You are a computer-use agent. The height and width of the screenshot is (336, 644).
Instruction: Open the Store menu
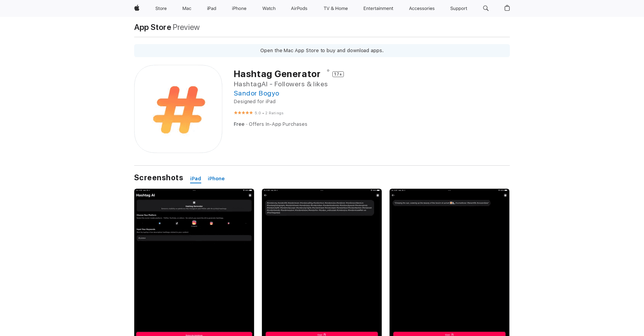(x=161, y=8)
